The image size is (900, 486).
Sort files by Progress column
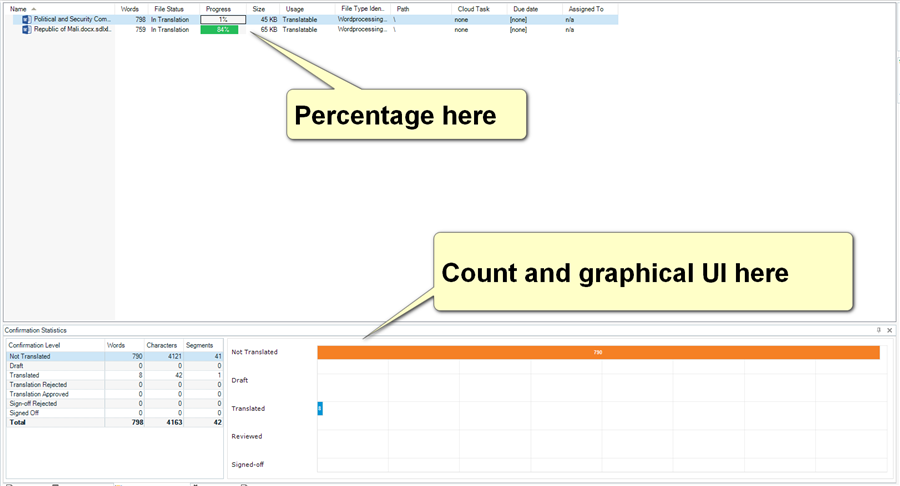pos(218,9)
